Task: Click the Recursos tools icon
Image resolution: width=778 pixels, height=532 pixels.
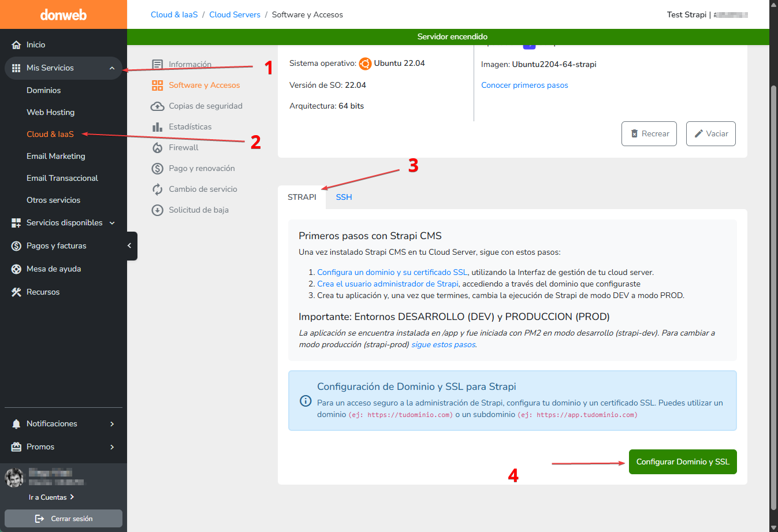Action: tap(16, 292)
